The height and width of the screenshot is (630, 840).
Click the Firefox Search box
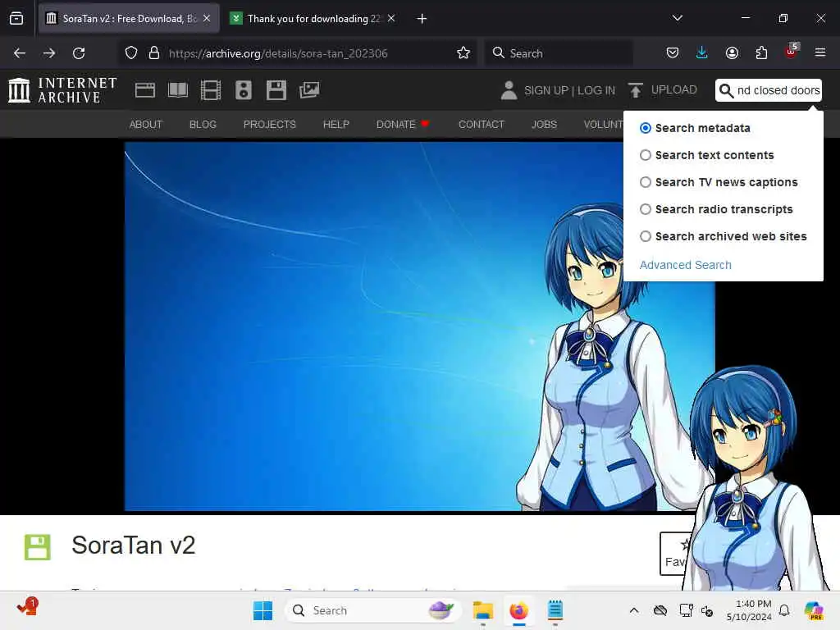559,53
